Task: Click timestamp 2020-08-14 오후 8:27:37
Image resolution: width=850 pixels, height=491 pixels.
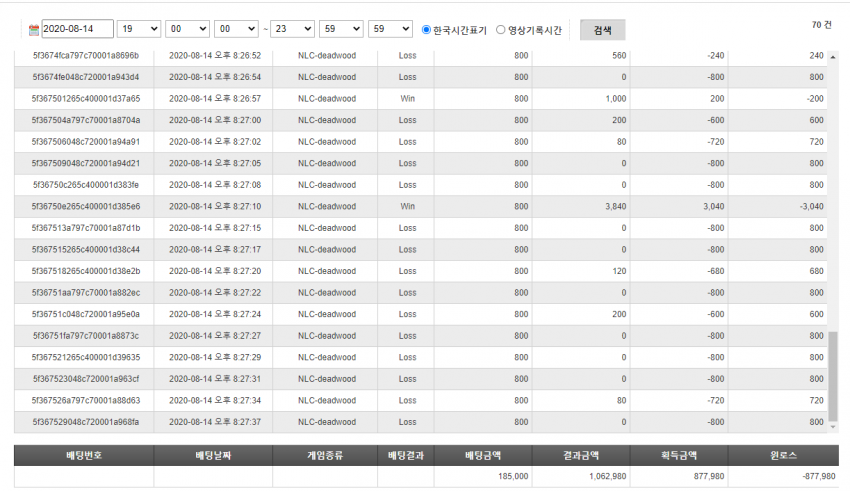Action: [x=215, y=422]
